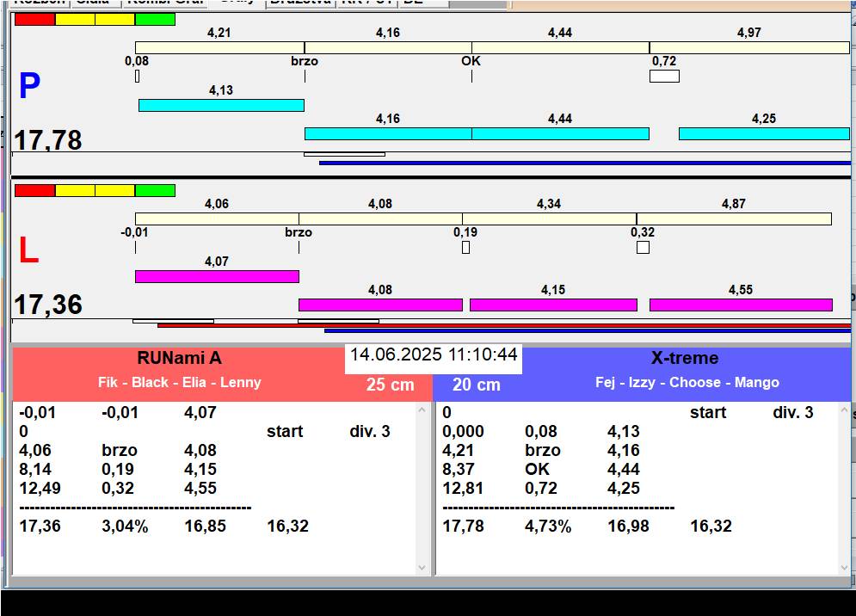Screen dimensions: 856x616
Task: Click the red start light in lane L
Action: 35,191
